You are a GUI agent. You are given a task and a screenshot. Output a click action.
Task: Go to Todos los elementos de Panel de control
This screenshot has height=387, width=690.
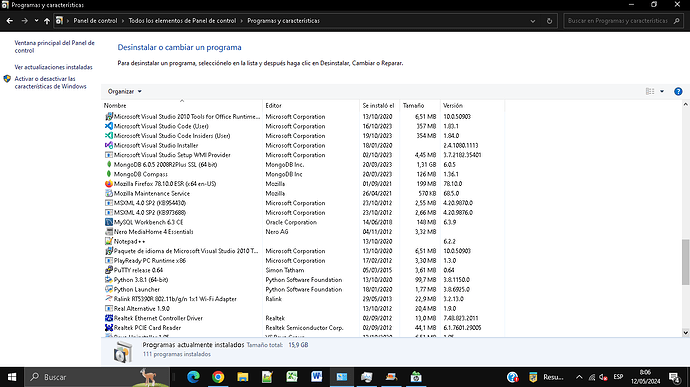(182, 21)
